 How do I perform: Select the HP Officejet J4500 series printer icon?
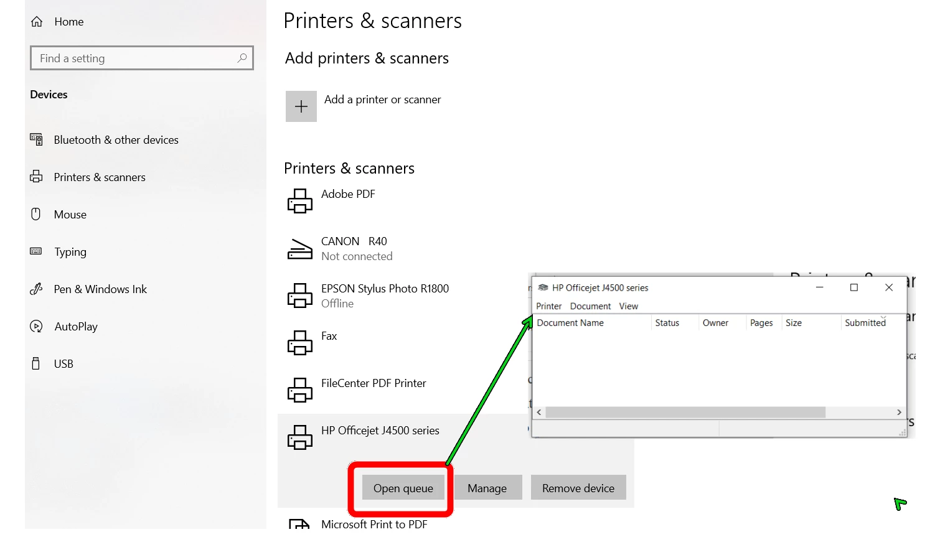pos(299,437)
